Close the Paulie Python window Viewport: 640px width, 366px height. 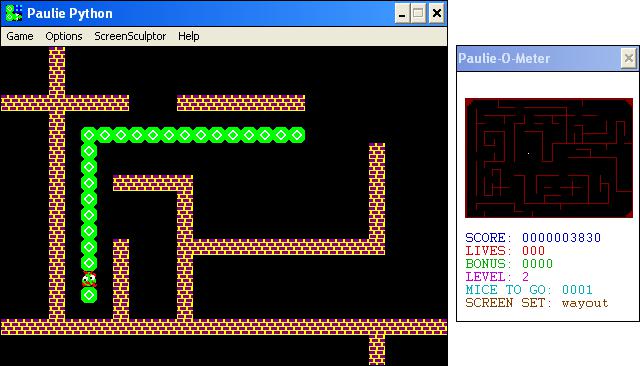436,13
